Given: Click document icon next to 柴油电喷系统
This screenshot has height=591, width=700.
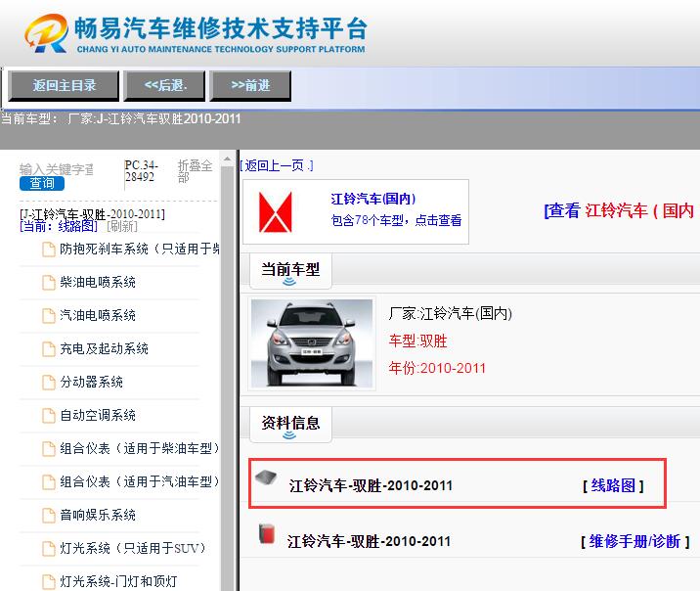Looking at the screenshot, I should pos(48,283).
